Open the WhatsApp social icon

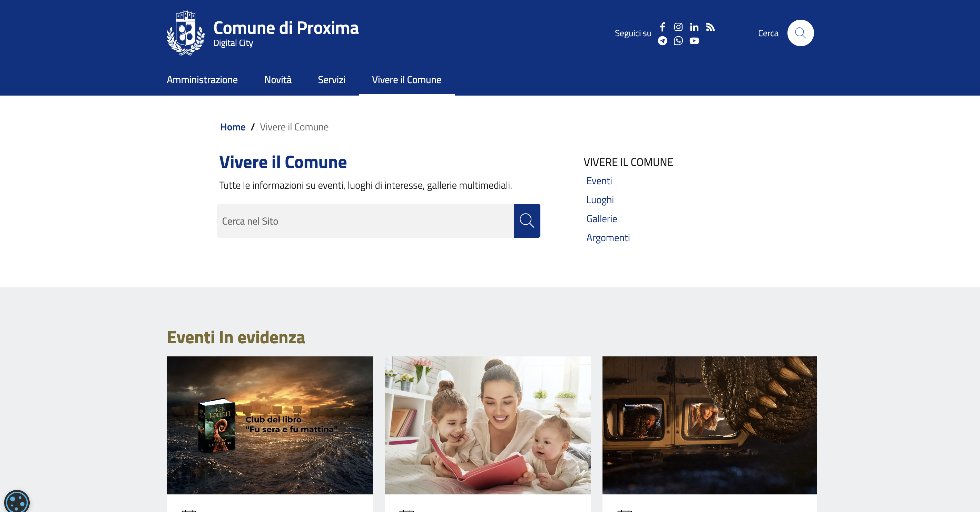[x=678, y=41]
